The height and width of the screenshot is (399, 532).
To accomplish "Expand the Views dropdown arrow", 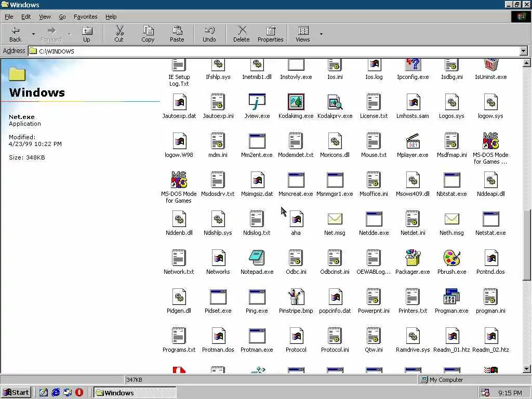I will 321,34.
